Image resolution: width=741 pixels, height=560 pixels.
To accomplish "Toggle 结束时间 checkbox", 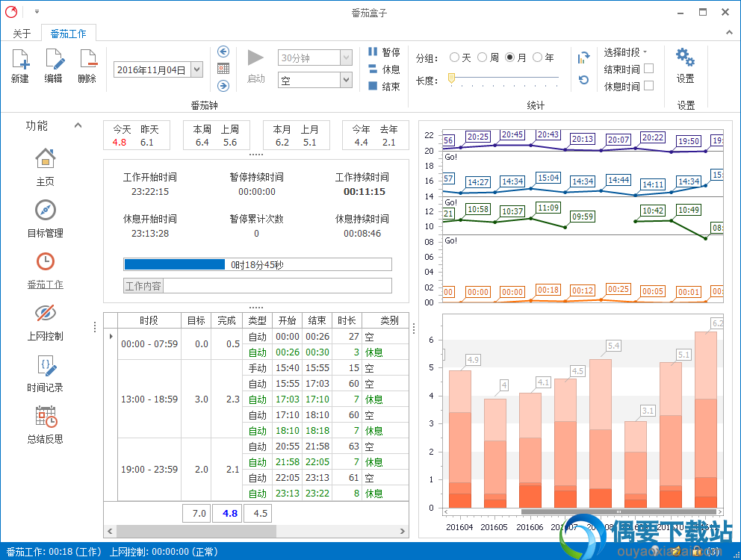I will coord(649,69).
